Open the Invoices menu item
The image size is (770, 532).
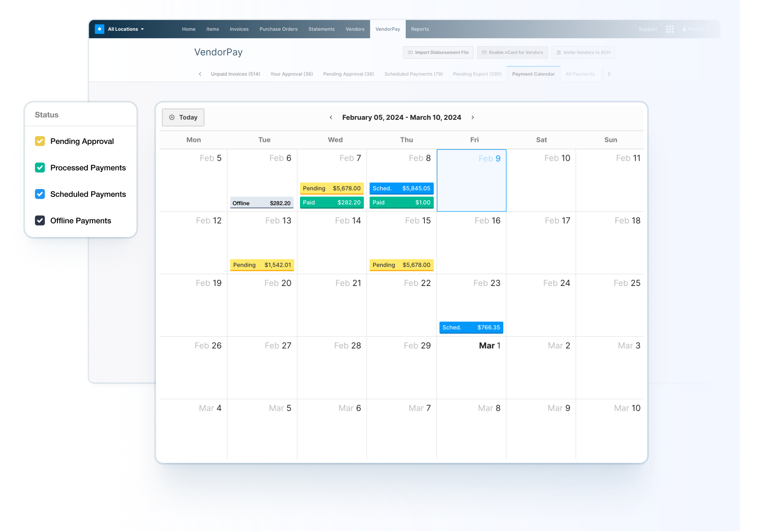(x=239, y=29)
